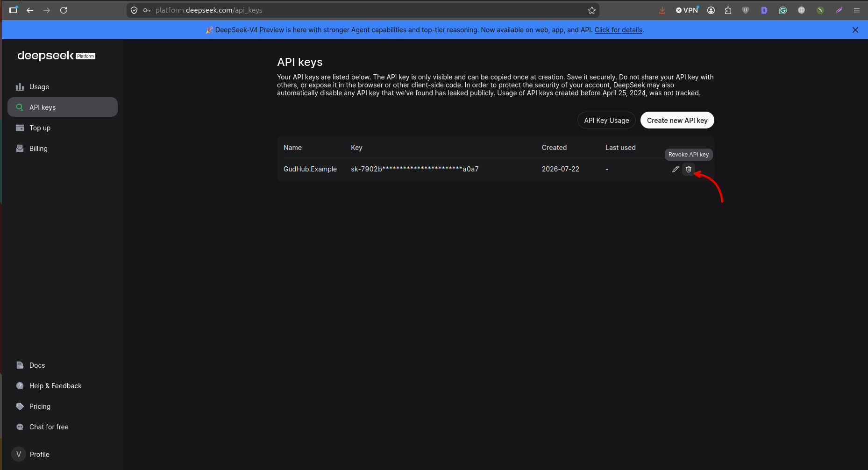Open the green round extension icon
The image size is (868, 470).
(x=820, y=10)
